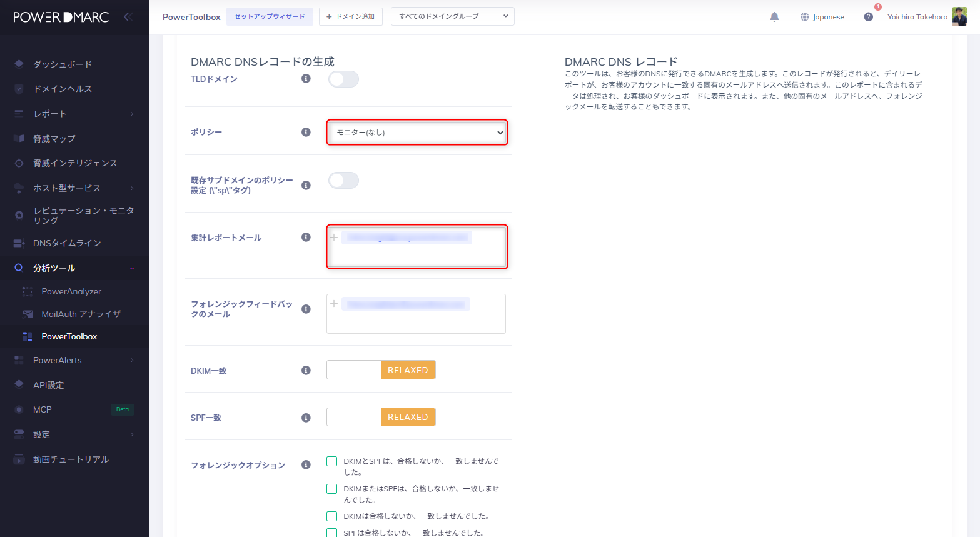Expand ホスト型サービス submenu arrow

132,188
